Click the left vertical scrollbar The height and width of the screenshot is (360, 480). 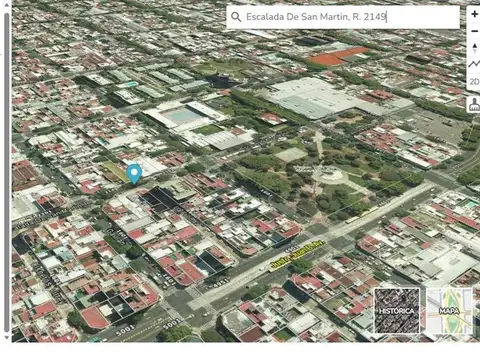point(6,172)
